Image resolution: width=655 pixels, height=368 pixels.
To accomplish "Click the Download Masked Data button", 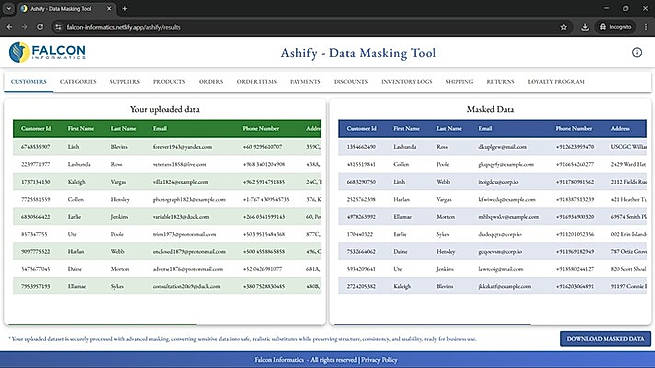I will [605, 339].
